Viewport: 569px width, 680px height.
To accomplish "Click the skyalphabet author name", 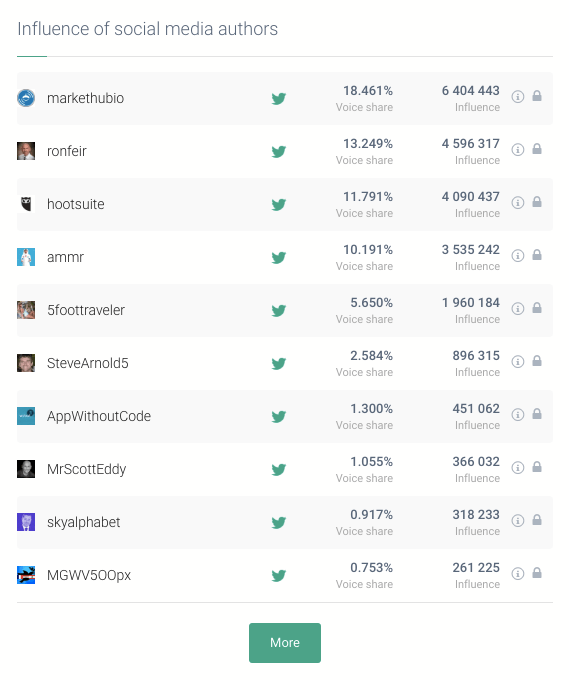I will 84,522.
